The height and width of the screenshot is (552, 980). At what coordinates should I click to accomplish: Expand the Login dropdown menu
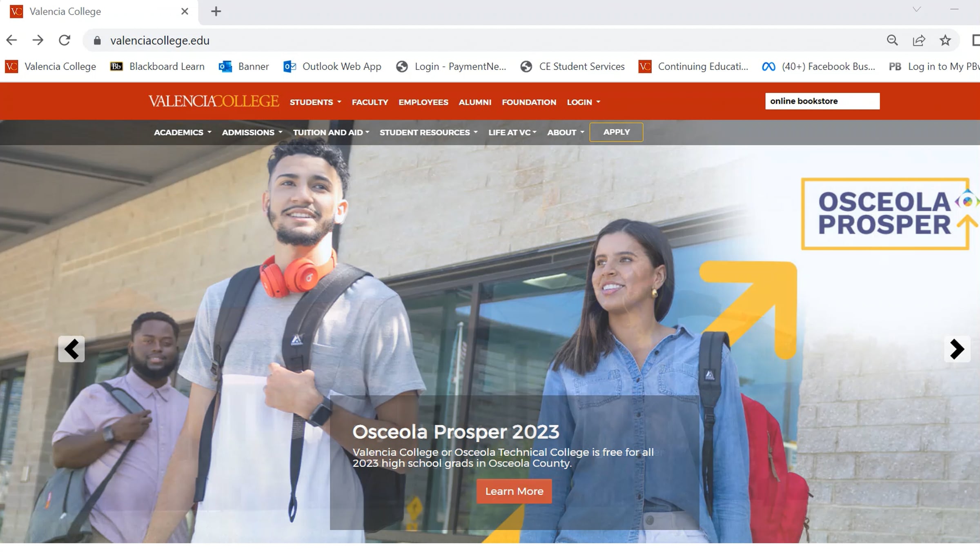(584, 102)
